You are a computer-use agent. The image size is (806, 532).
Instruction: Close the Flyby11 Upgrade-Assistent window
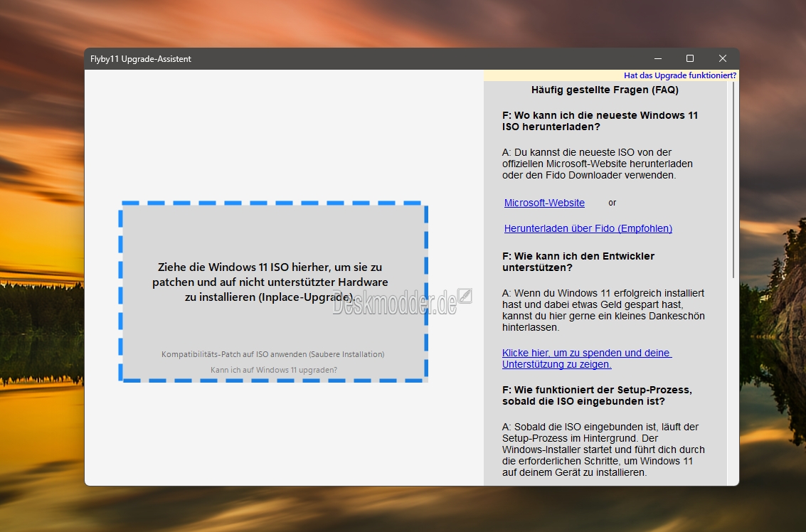click(x=722, y=58)
